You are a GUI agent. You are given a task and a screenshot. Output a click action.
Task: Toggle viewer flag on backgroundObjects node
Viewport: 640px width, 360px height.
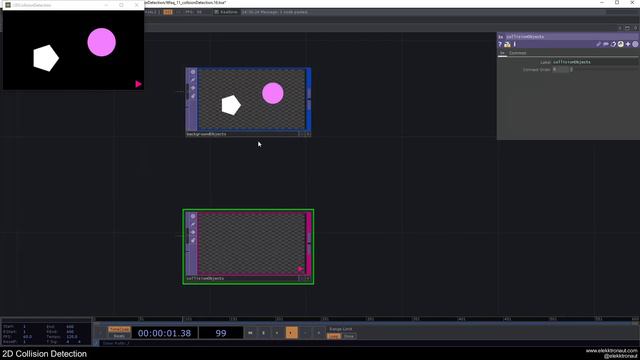point(193,72)
